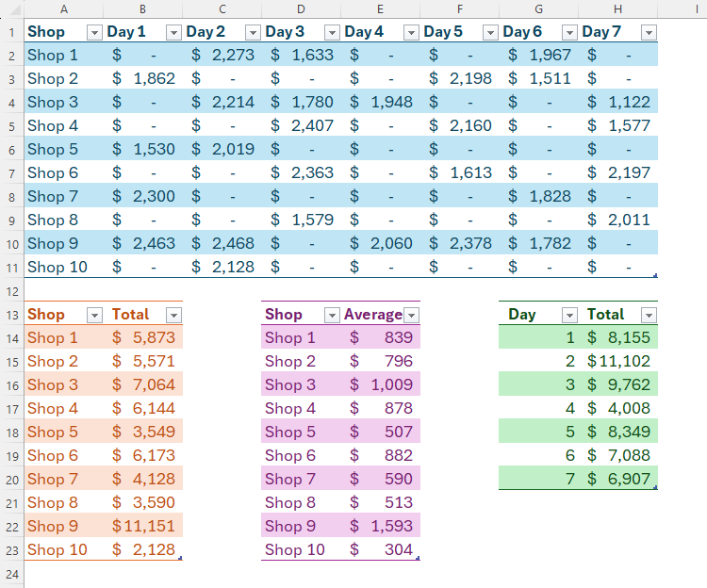Click Shop 6 in purple average table
Image resolution: width=707 pixels, height=588 pixels.
pos(301,455)
